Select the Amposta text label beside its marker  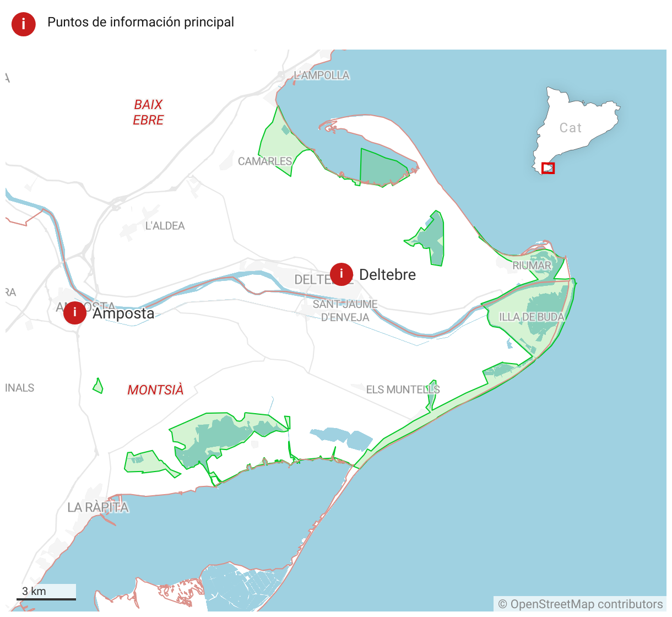click(x=123, y=313)
